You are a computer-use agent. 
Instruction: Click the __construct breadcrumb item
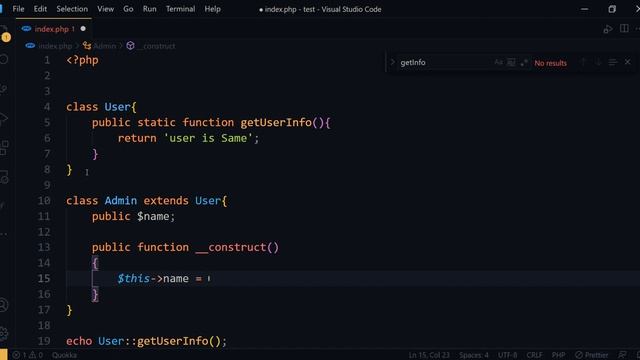[x=156, y=46]
